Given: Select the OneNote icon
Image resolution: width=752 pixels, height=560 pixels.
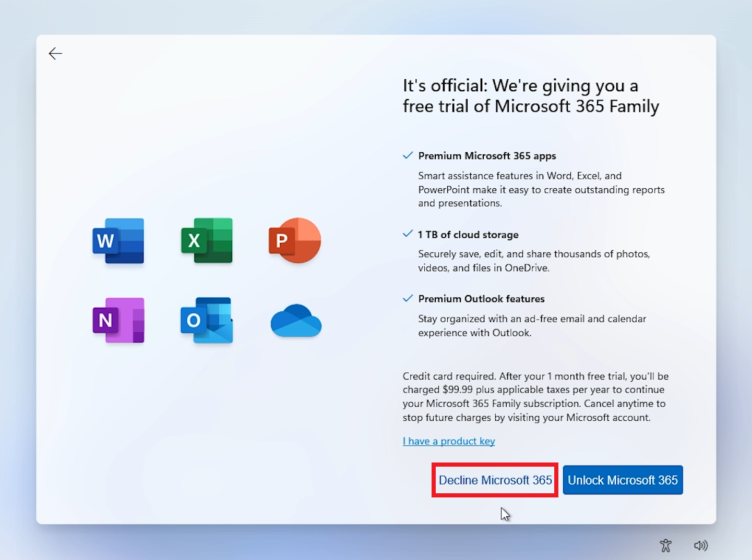Looking at the screenshot, I should point(117,321).
